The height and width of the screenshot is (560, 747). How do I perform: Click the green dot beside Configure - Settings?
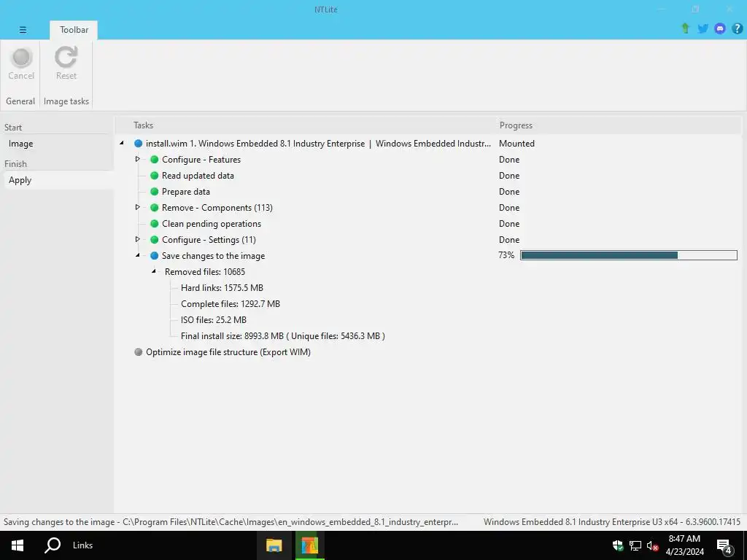point(155,239)
